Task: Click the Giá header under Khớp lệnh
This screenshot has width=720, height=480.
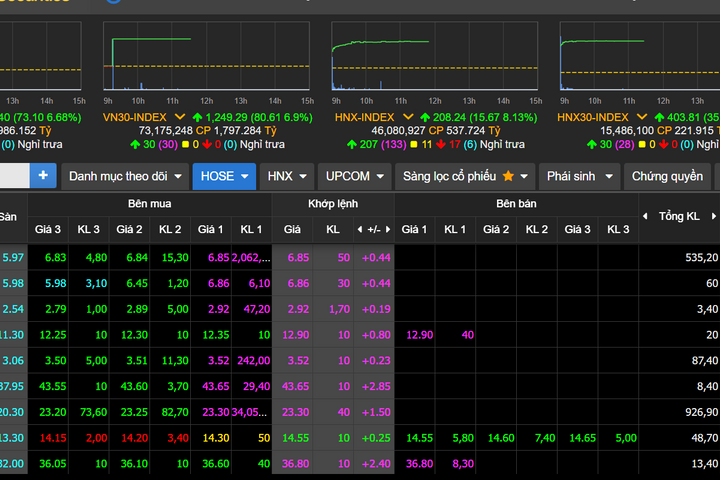Action: [292, 229]
